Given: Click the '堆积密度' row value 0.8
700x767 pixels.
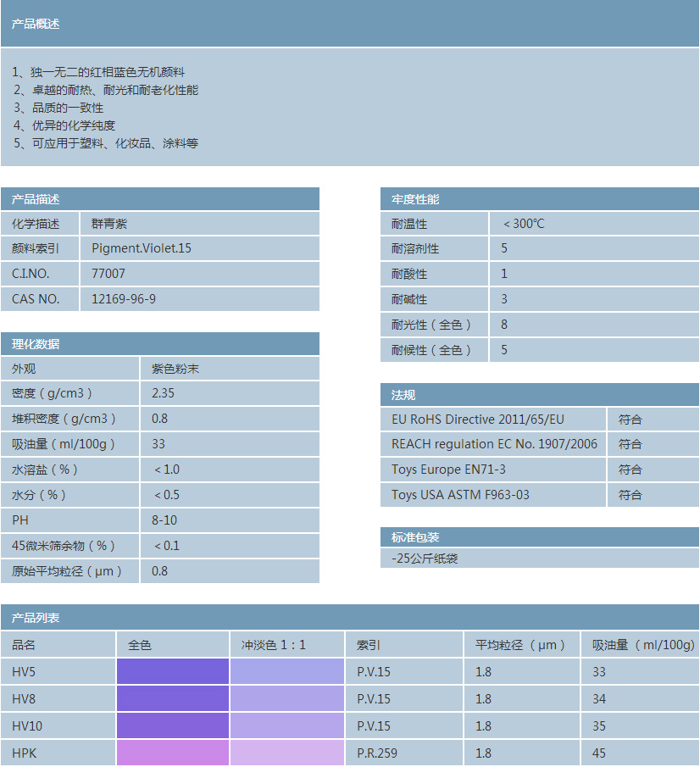Looking at the screenshot, I should 159,419.
